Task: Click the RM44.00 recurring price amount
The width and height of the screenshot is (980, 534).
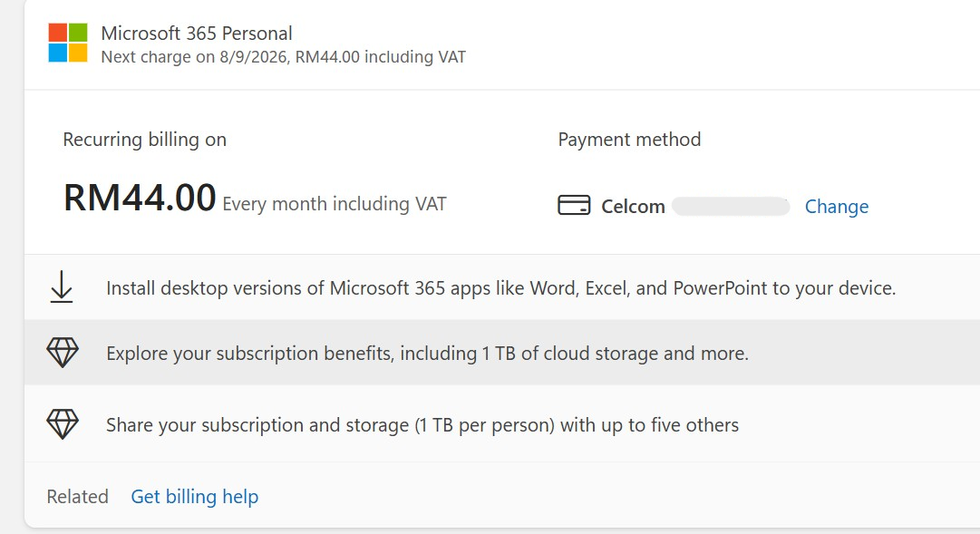Action: [140, 198]
